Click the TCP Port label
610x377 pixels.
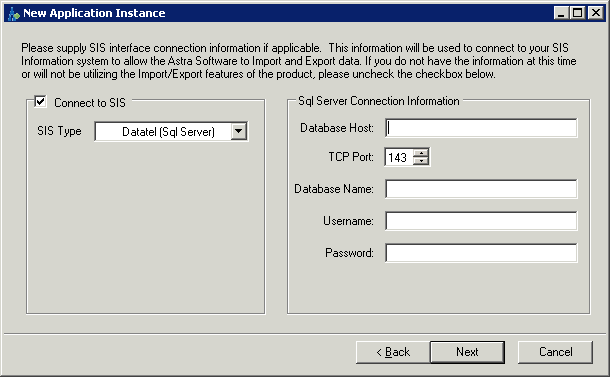coord(351,157)
